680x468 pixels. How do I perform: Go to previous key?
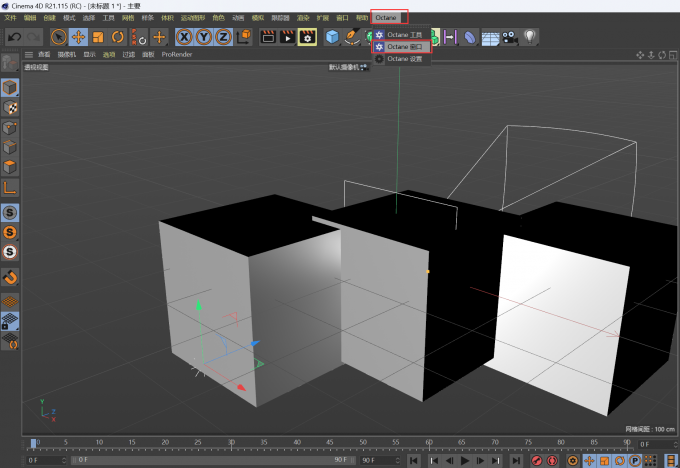coord(434,460)
